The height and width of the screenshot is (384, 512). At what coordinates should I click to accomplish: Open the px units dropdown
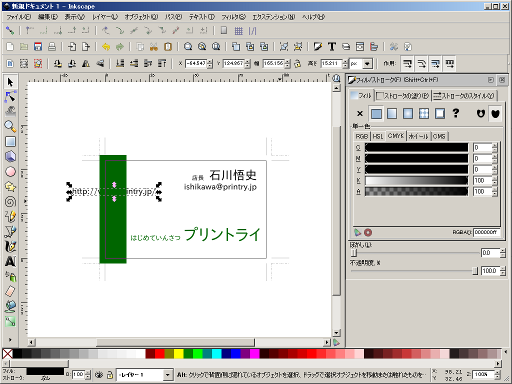tap(367, 63)
